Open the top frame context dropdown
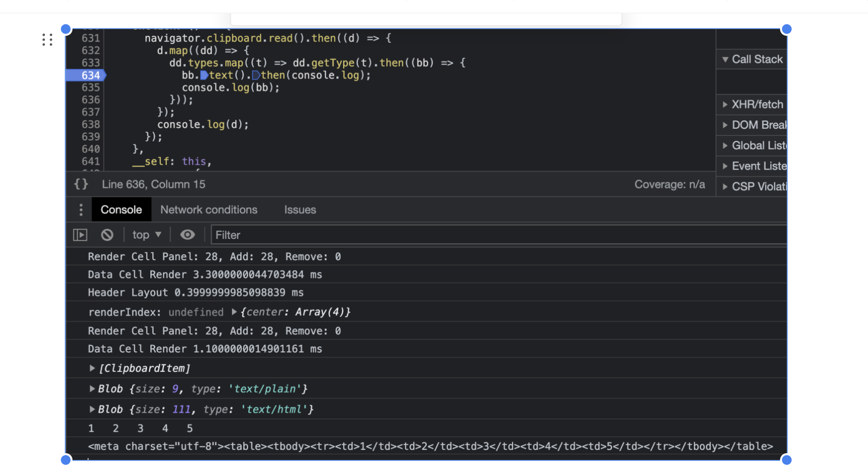Image resolution: width=868 pixels, height=474 pixels. 146,235
